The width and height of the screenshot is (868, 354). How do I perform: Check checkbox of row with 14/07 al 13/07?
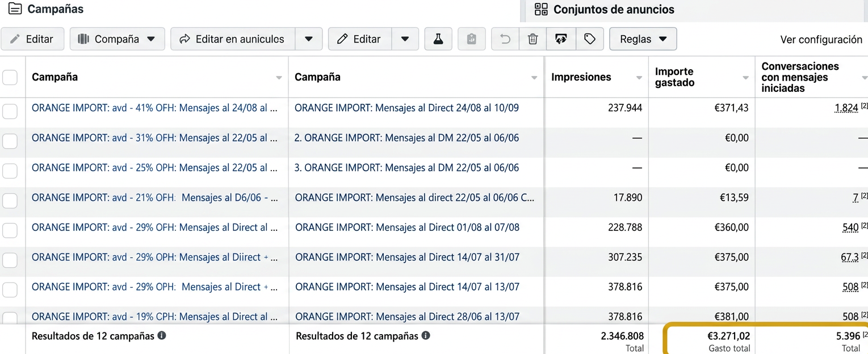10,290
